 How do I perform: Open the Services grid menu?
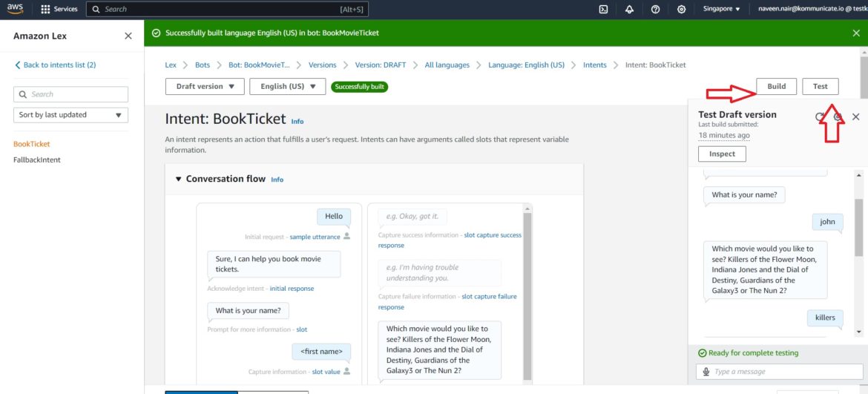(x=59, y=9)
